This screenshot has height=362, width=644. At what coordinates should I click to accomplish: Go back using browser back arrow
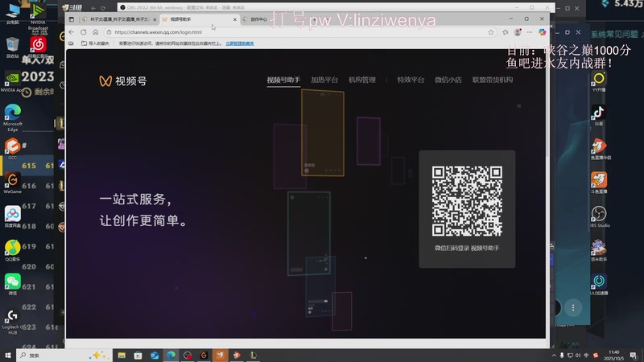72,32
